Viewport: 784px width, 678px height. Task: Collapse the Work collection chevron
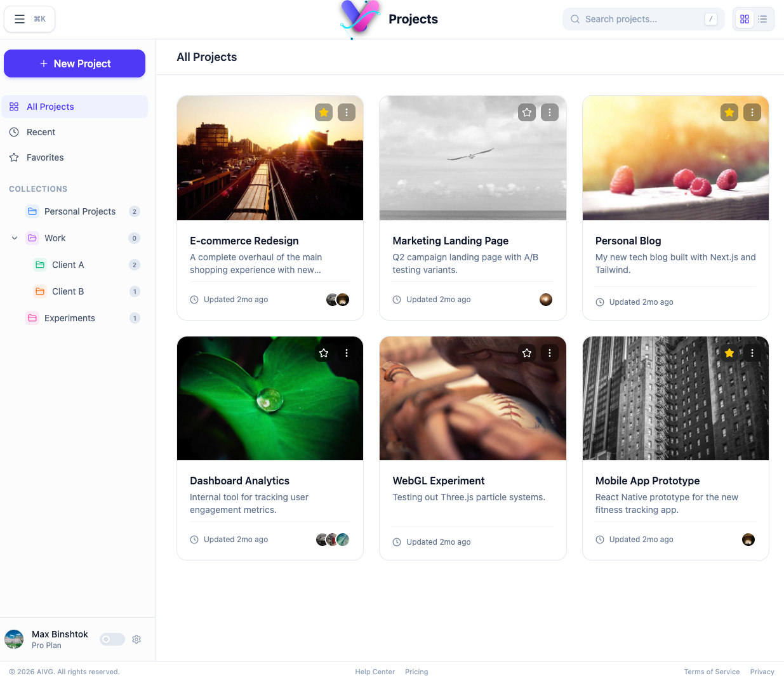pyautogui.click(x=15, y=238)
